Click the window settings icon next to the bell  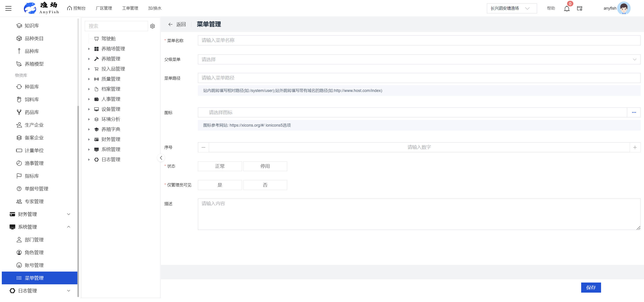[580, 9]
